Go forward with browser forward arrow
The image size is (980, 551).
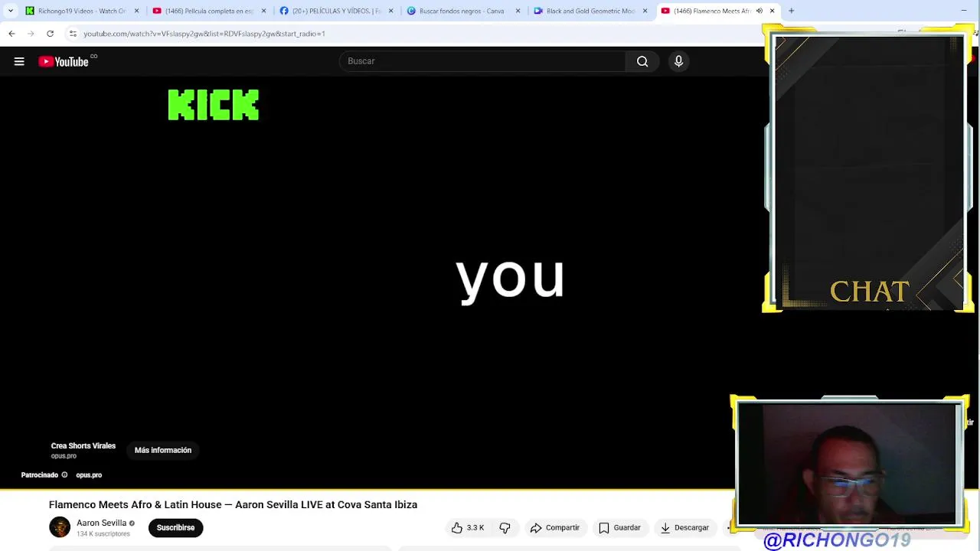(x=31, y=34)
